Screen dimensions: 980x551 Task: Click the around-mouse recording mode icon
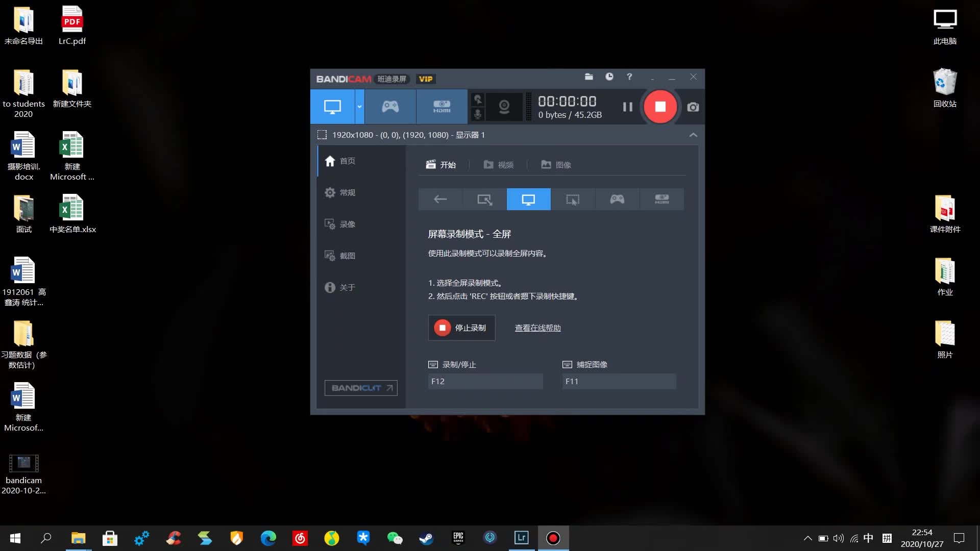point(572,198)
